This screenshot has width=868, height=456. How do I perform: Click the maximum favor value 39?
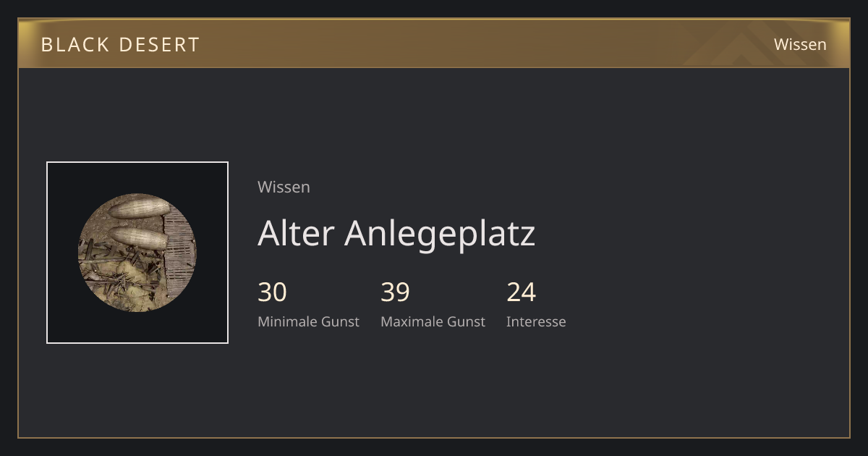[396, 292]
